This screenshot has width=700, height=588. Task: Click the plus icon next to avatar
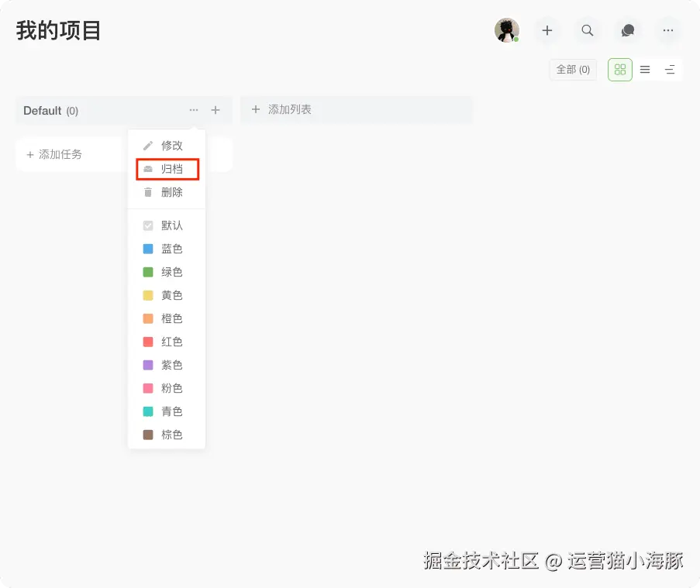click(547, 30)
